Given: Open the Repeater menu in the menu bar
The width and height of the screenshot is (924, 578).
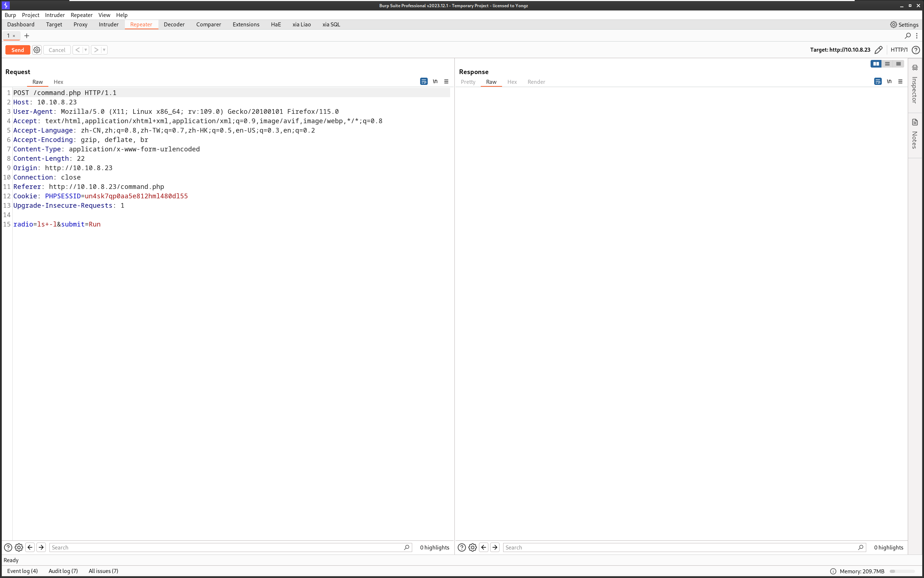Looking at the screenshot, I should pyautogui.click(x=82, y=15).
